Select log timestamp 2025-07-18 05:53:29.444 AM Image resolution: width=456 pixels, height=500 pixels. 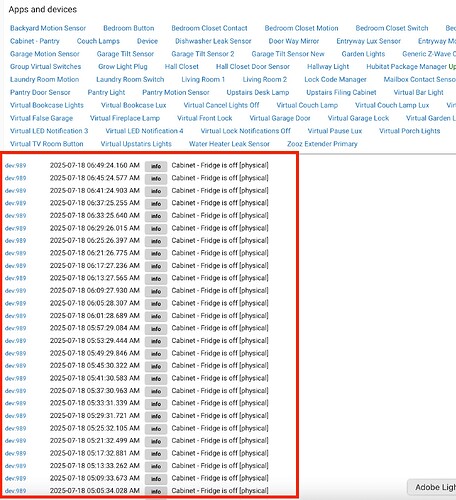(95, 341)
